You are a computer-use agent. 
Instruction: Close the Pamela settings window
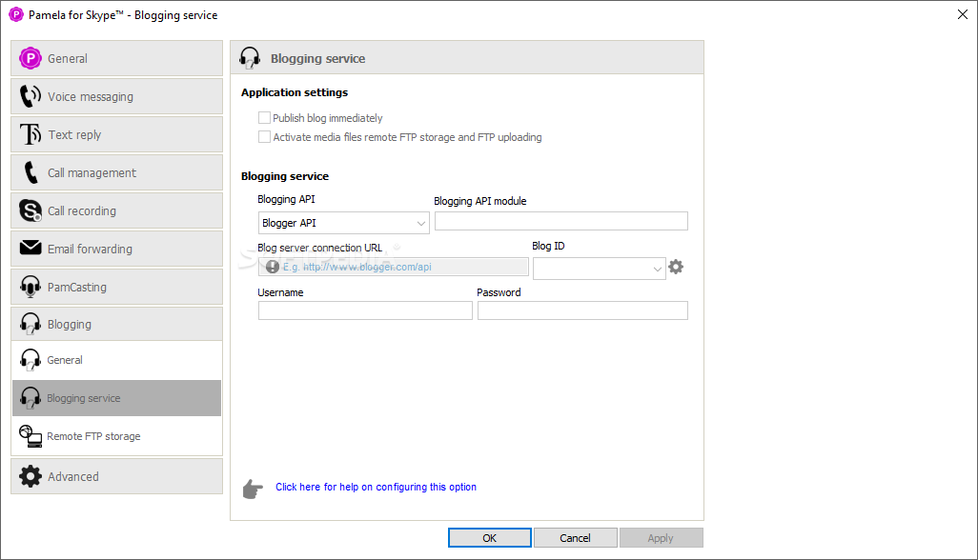963,14
